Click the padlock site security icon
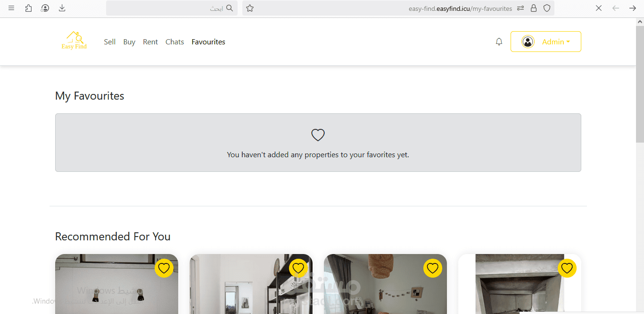 pos(534,8)
